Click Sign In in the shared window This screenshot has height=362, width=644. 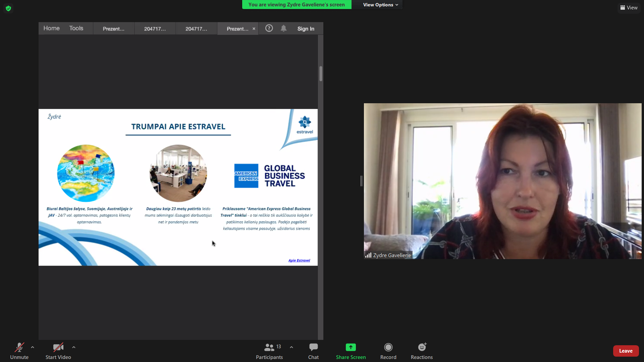click(306, 29)
